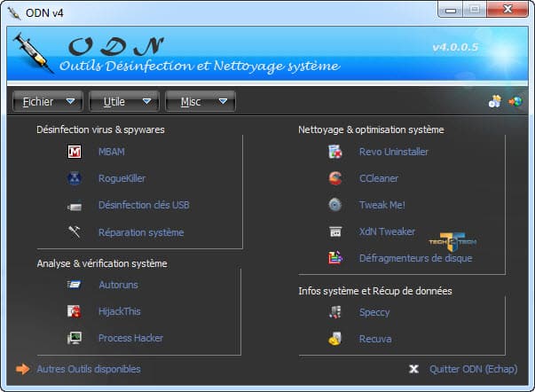Click the Speccy icon
This screenshot has height=392, width=535.
335,312
